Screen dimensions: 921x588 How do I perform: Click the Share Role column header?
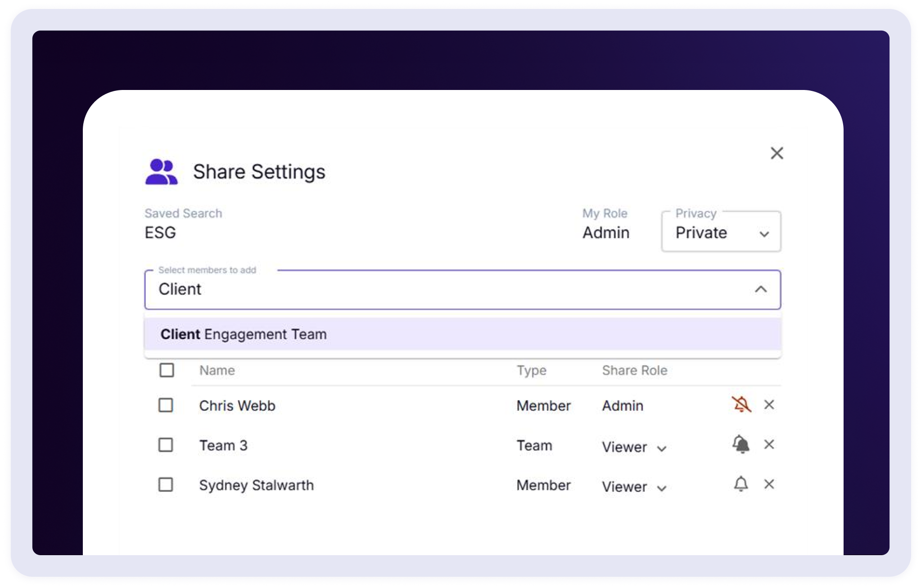pyautogui.click(x=635, y=370)
